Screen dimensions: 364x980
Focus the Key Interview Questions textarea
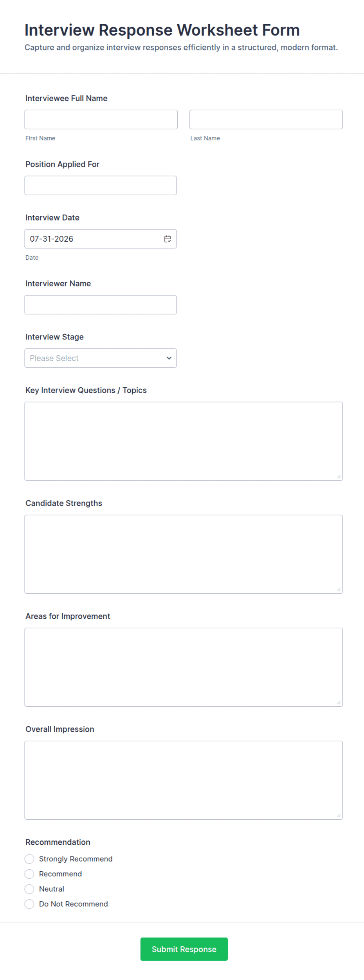[x=184, y=442]
